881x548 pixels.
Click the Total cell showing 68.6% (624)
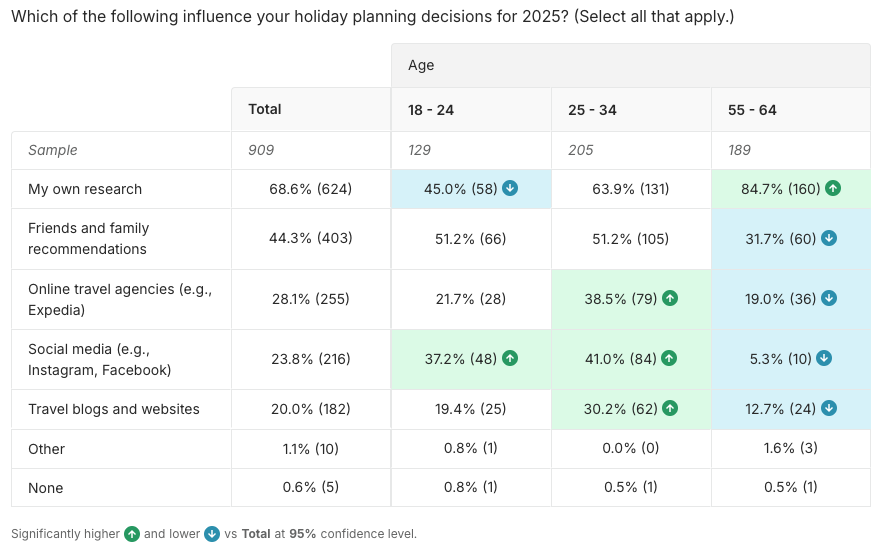click(x=311, y=189)
